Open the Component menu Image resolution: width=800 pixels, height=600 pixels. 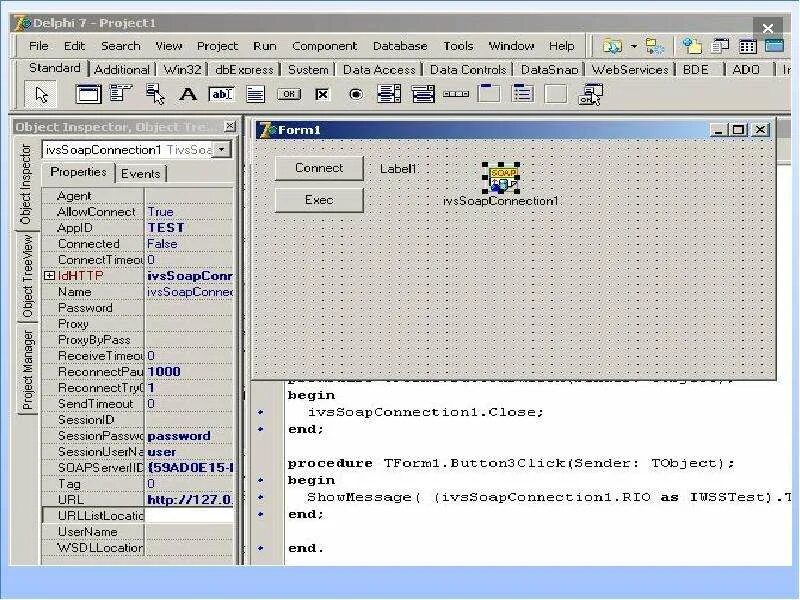click(324, 46)
